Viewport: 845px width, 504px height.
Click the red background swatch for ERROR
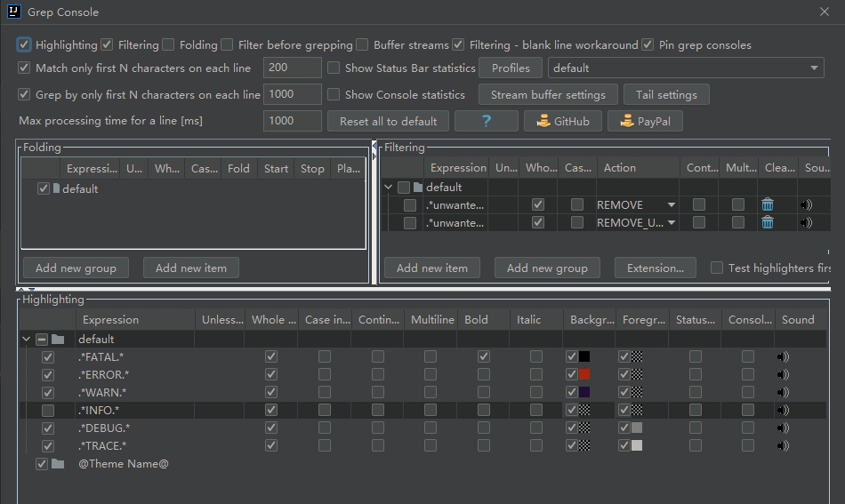point(584,374)
